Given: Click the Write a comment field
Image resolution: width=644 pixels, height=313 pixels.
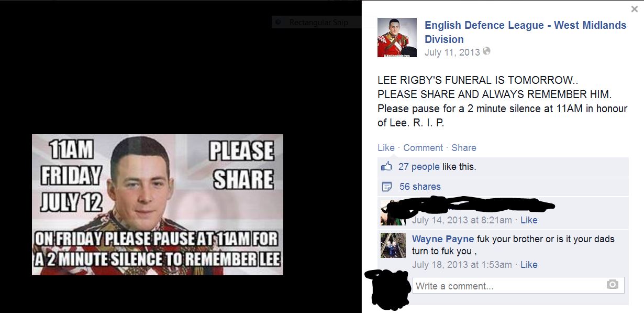Looking at the screenshot, I should (518, 285).
